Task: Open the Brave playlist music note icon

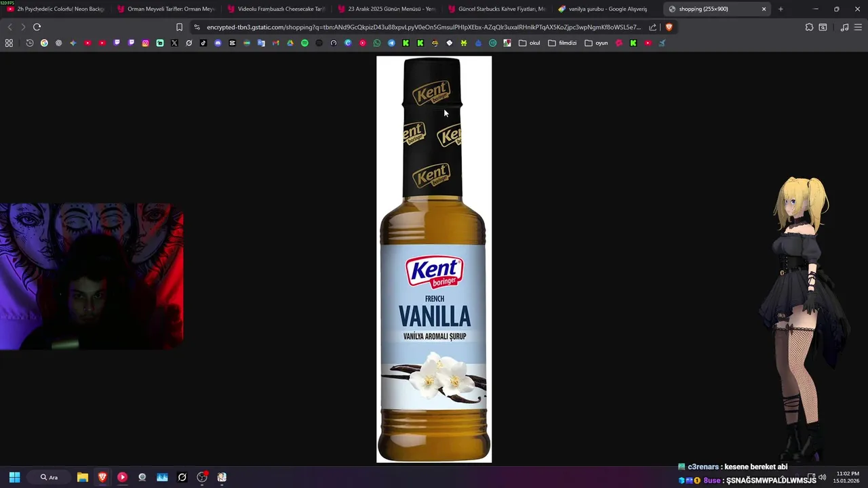Action: (844, 27)
